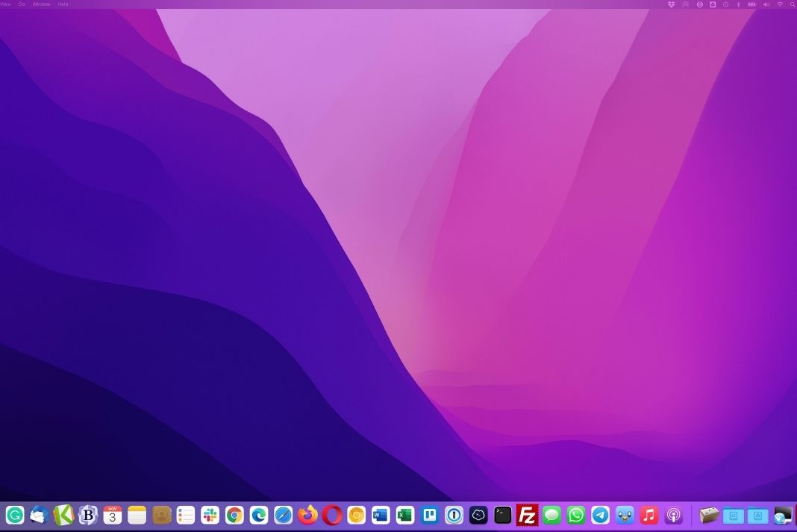This screenshot has width=797, height=532.
Task: Open Grammarly from the Dock
Action: click(15, 515)
